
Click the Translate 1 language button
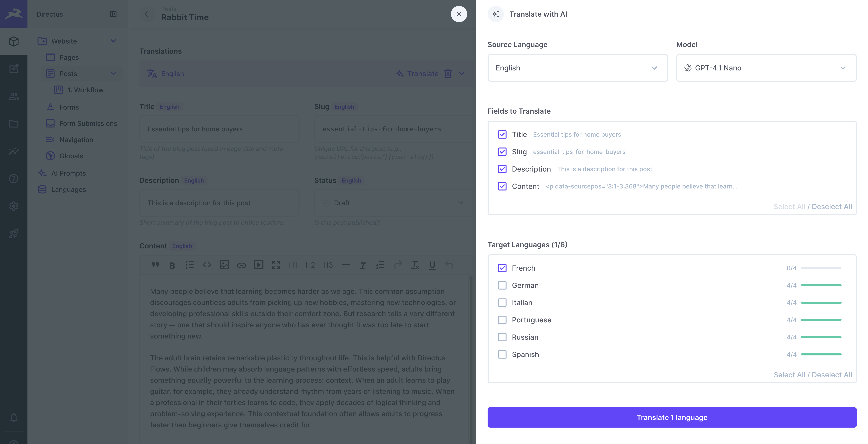pyautogui.click(x=672, y=417)
